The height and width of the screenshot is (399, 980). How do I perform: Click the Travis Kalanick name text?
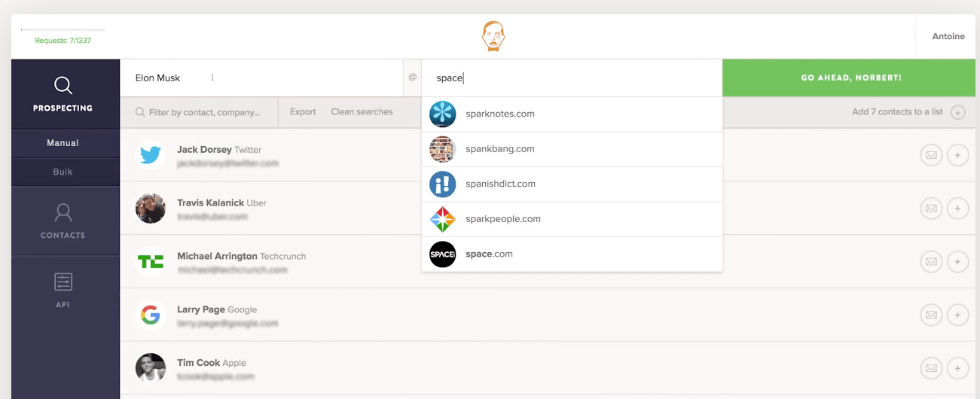[x=210, y=203]
